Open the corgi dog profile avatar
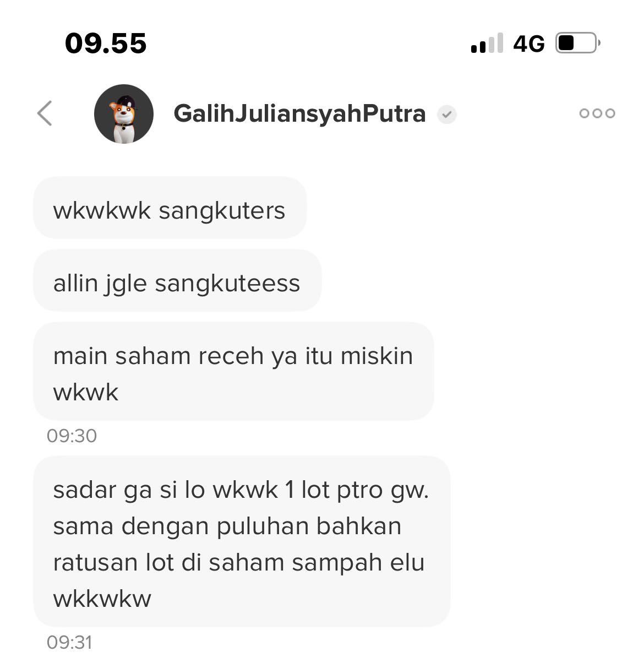The width and height of the screenshot is (644, 668). point(124,114)
